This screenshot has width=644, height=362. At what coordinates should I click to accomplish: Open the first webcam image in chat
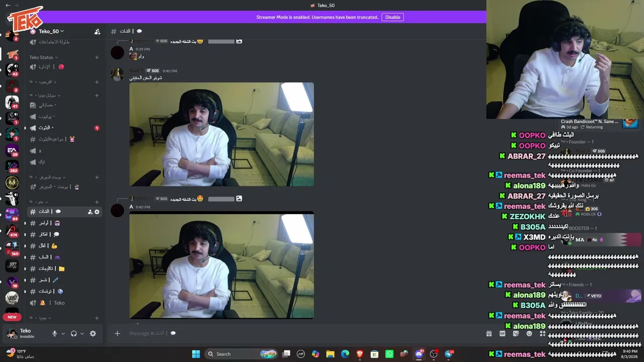pos(221,134)
